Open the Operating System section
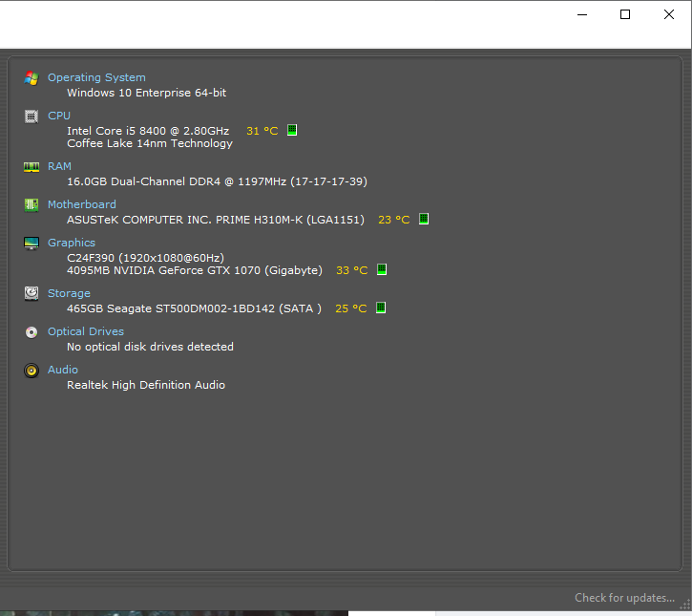The image size is (692, 616). [96, 77]
